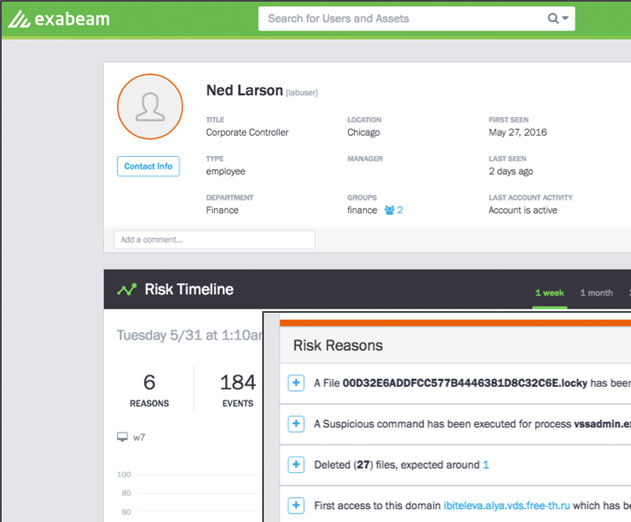
Task: Expand the .locky file risk reason
Action: point(296,383)
